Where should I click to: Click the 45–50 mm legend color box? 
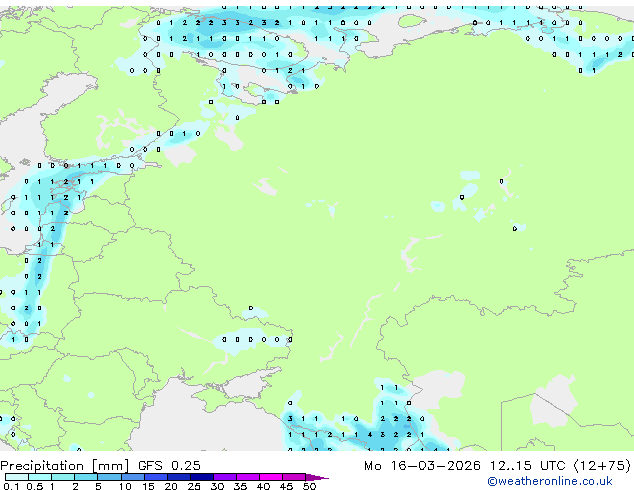[x=294, y=477]
